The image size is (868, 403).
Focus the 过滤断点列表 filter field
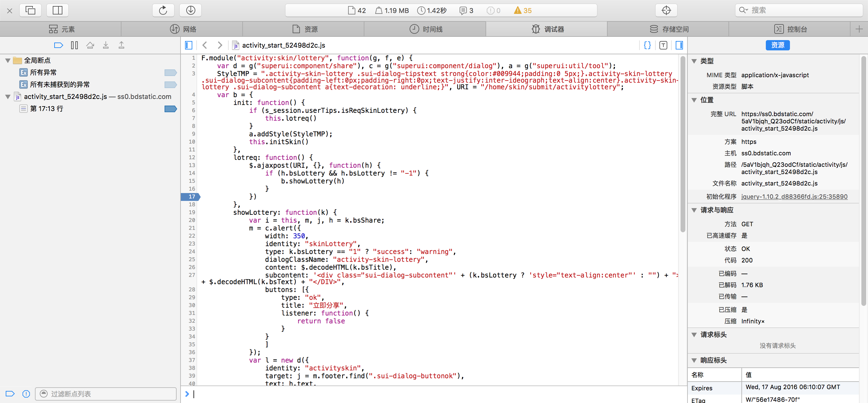pyautogui.click(x=105, y=394)
